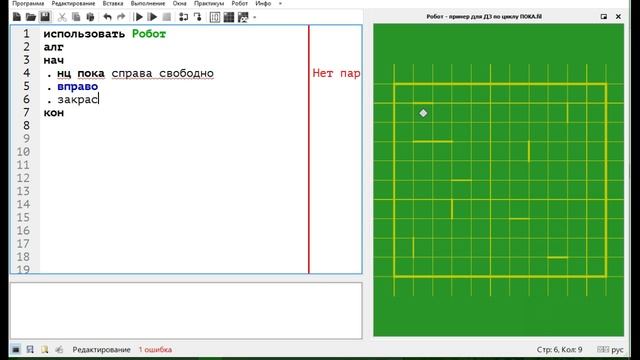Click the status bar notebook icon
The width and height of the screenshot is (640, 360).
[44, 349]
